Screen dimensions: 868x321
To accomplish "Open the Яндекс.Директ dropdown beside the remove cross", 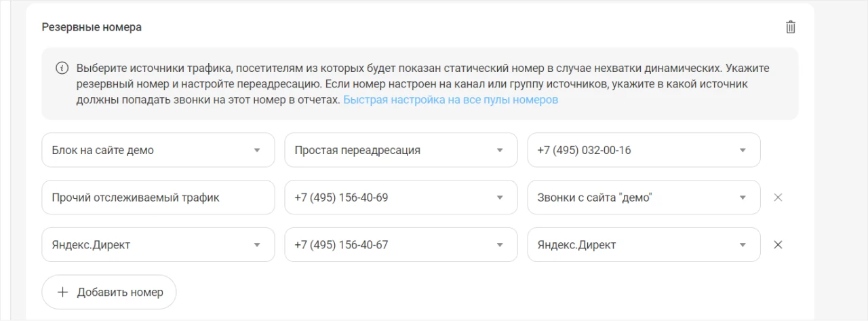I will click(644, 245).
